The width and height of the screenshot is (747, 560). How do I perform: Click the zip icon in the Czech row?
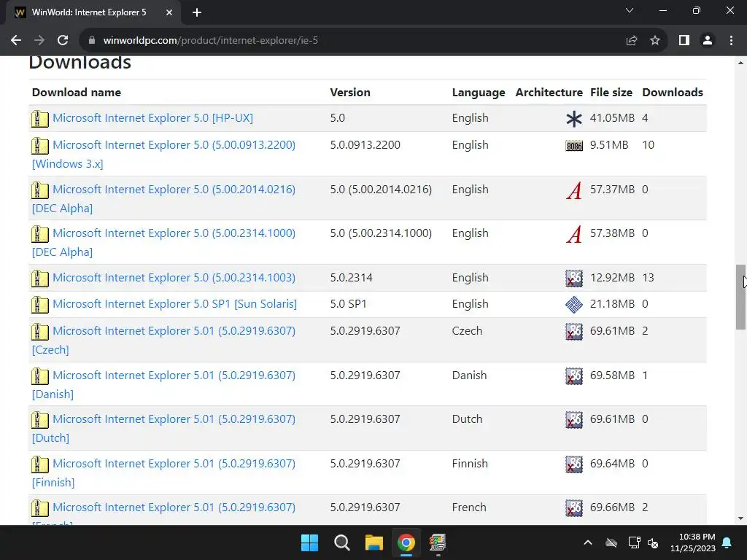coord(40,332)
